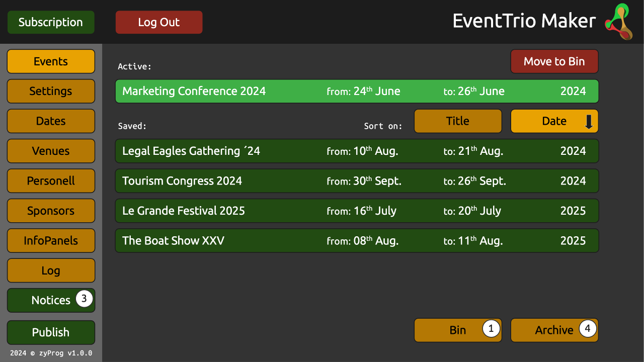The height and width of the screenshot is (362, 644).
Task: Show the InfoPanels section
Action: 51,240
